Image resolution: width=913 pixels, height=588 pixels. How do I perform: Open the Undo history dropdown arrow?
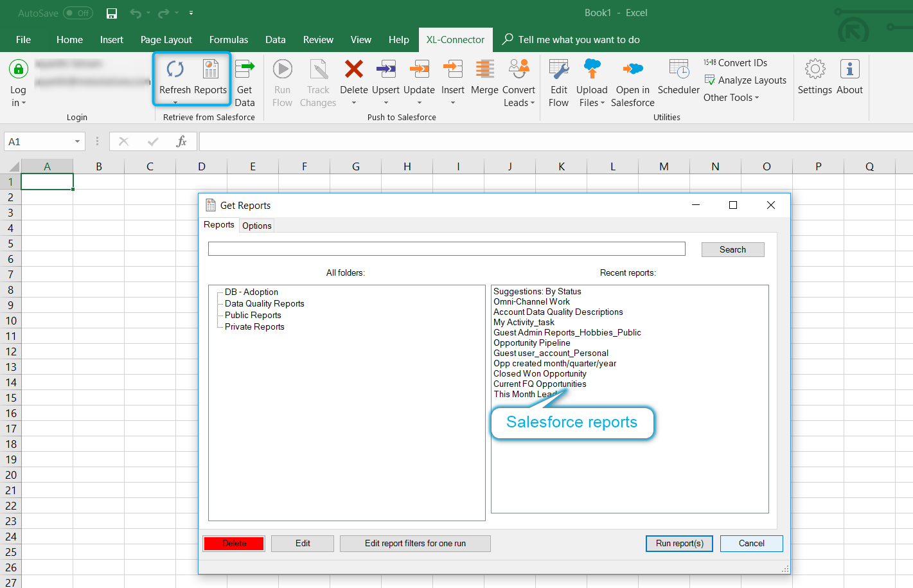(148, 13)
